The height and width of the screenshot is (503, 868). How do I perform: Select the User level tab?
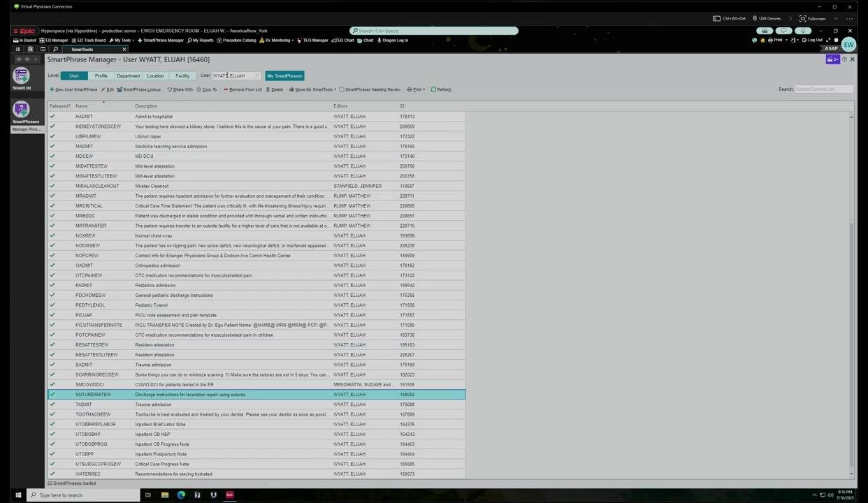(x=74, y=75)
